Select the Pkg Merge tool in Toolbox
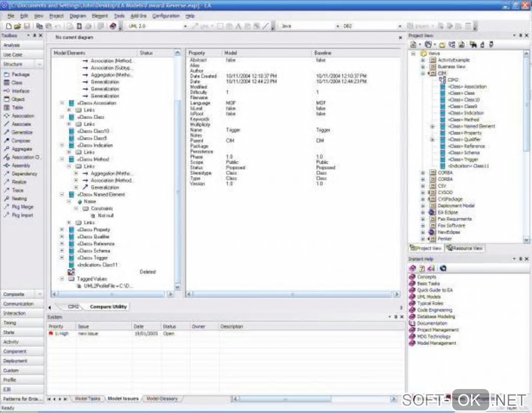The width and height of the screenshot is (532, 413). click(22, 207)
